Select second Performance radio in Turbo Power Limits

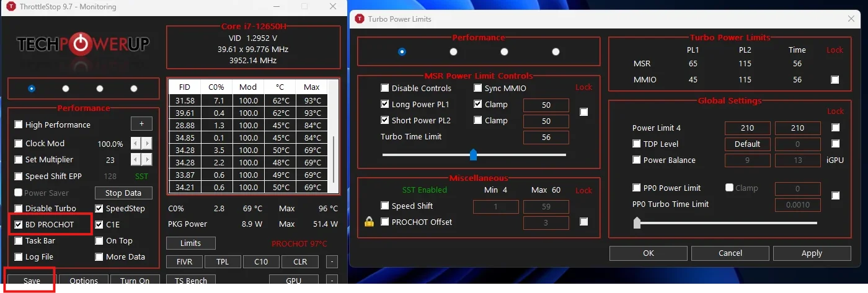click(x=453, y=52)
